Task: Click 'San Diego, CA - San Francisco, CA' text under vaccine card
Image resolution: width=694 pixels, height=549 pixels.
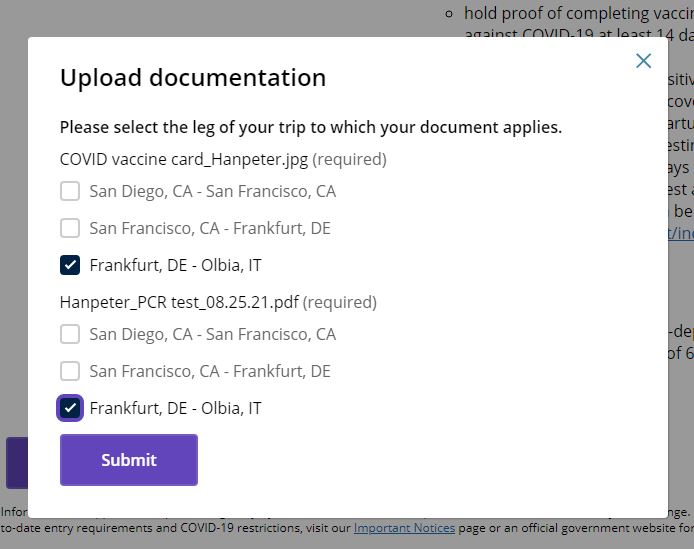Action: point(212,191)
